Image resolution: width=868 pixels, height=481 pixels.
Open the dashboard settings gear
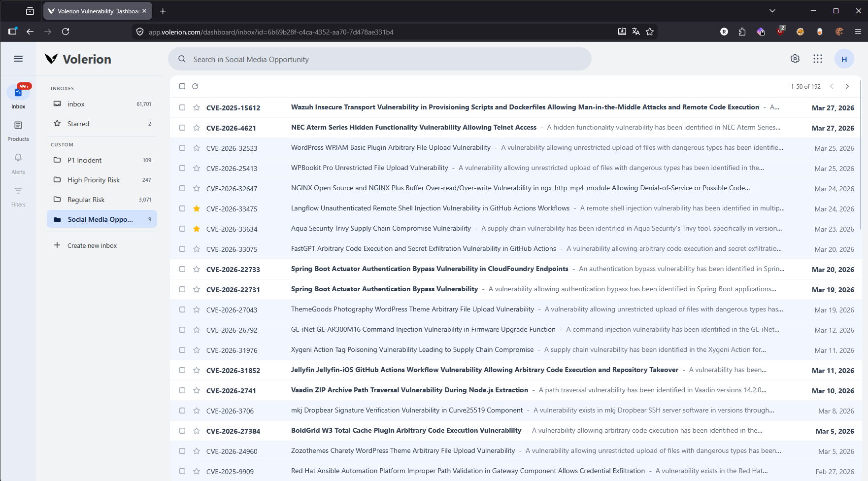795,59
